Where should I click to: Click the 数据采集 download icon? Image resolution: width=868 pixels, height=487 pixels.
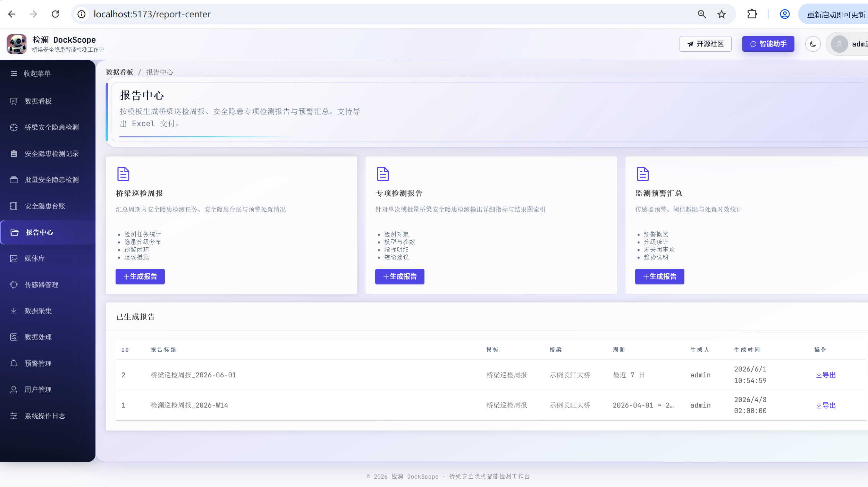point(14,311)
